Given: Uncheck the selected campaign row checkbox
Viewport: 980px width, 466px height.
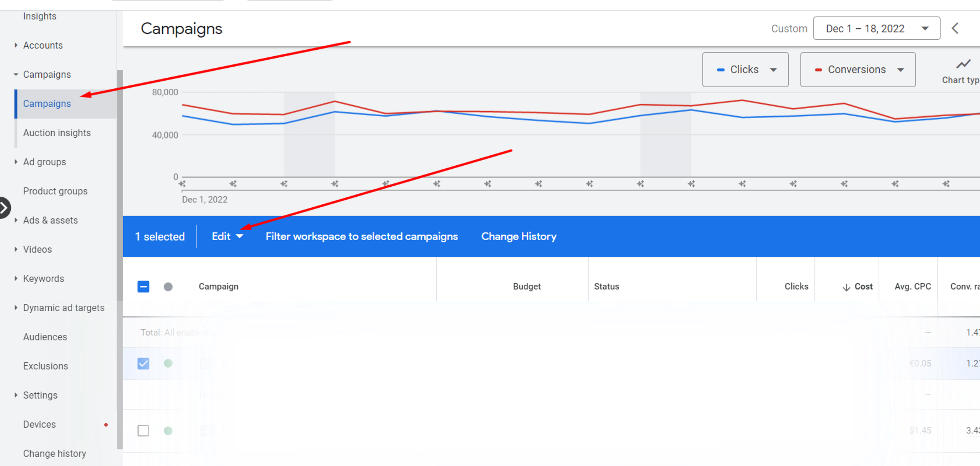Looking at the screenshot, I should coord(144,363).
